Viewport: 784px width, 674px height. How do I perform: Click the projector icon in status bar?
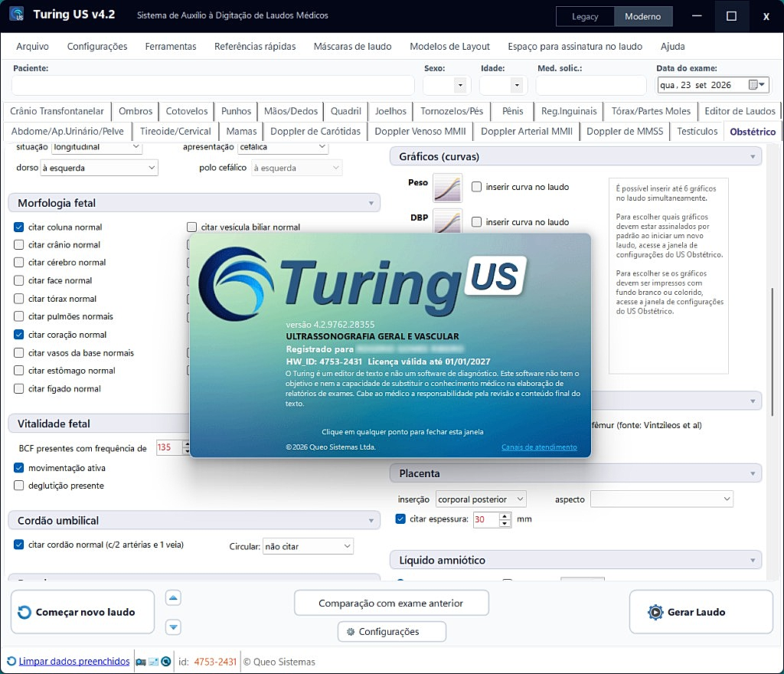(x=141, y=662)
